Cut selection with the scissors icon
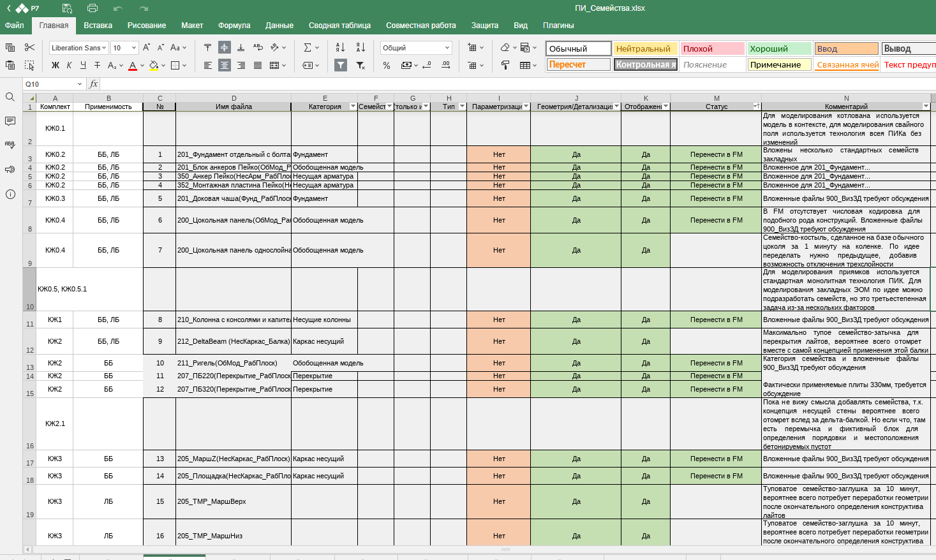936x560 pixels. point(29,48)
